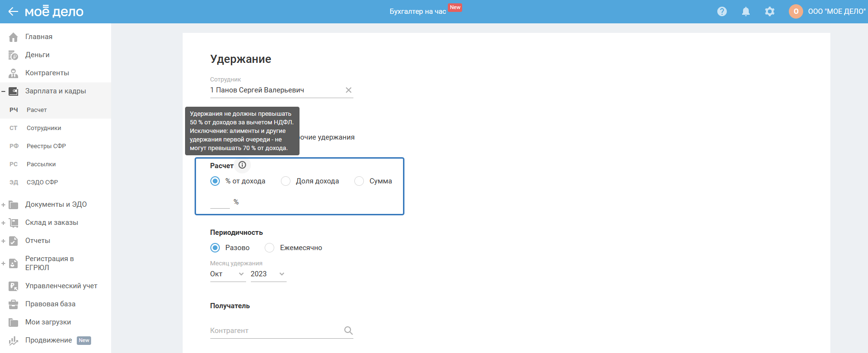868x353 pixels.
Task: Open the settings gear icon
Action: tap(770, 11)
